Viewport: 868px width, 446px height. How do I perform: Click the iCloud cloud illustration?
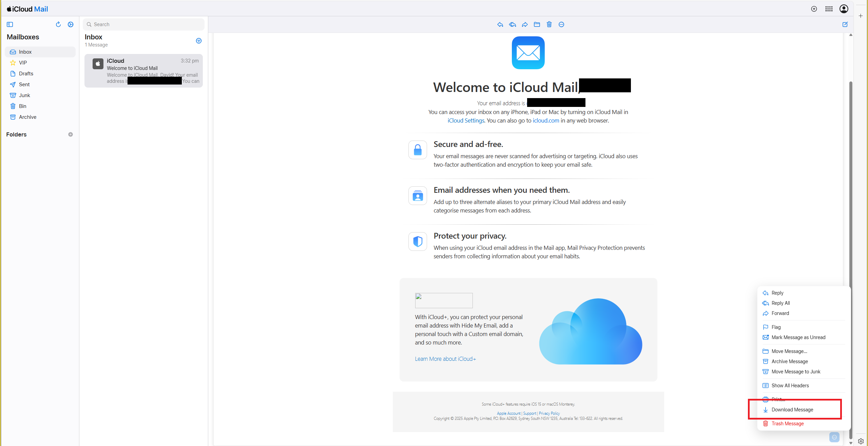pos(591,331)
